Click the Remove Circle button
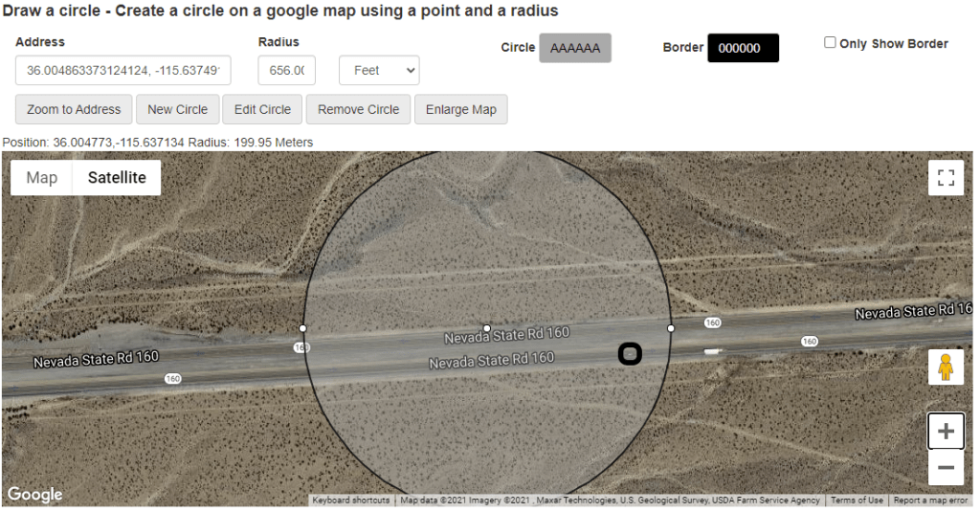The image size is (980, 512). click(358, 109)
